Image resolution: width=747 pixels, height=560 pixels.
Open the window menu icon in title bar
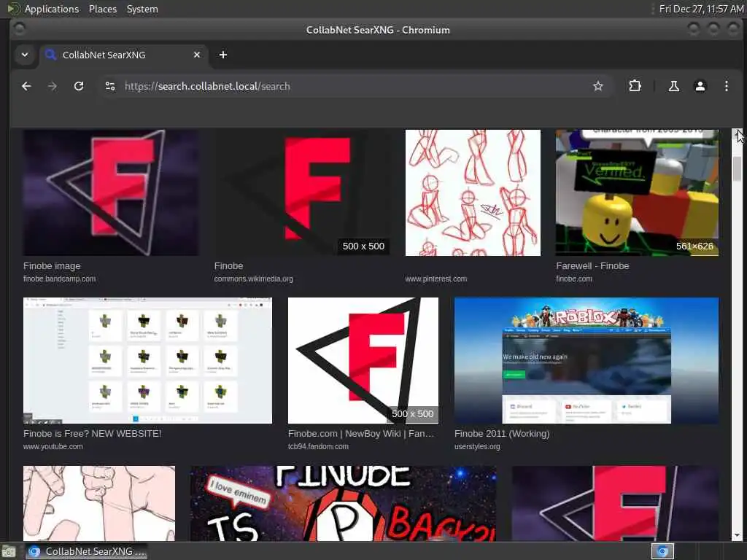pyautogui.click(x=19, y=29)
